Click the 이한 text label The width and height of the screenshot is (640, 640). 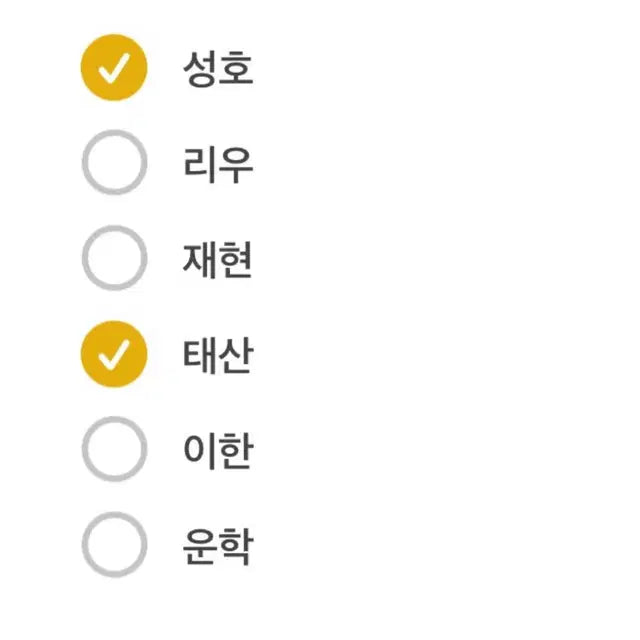[217, 450]
